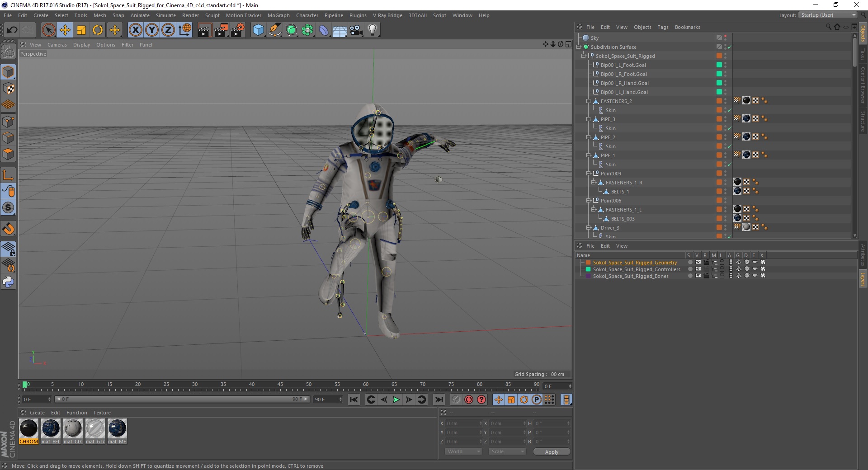Toggle FASTENERS_2 Skin enable checkmark
The width and height of the screenshot is (868, 470).
click(730, 110)
